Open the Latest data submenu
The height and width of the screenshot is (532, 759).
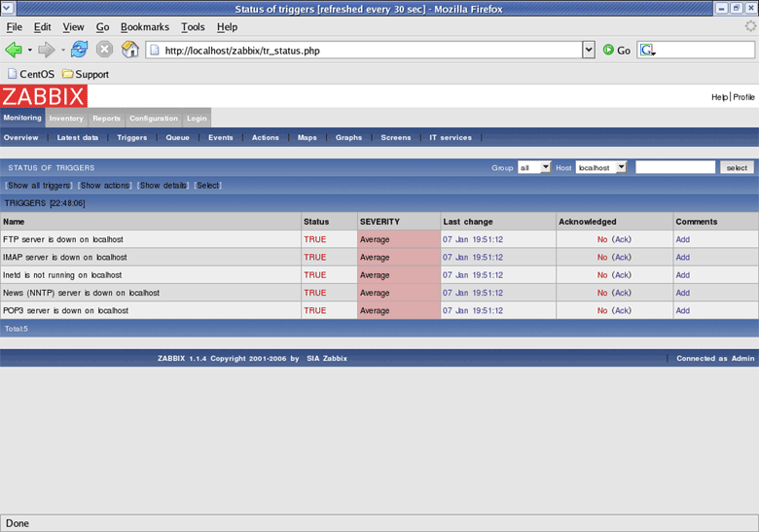point(77,138)
